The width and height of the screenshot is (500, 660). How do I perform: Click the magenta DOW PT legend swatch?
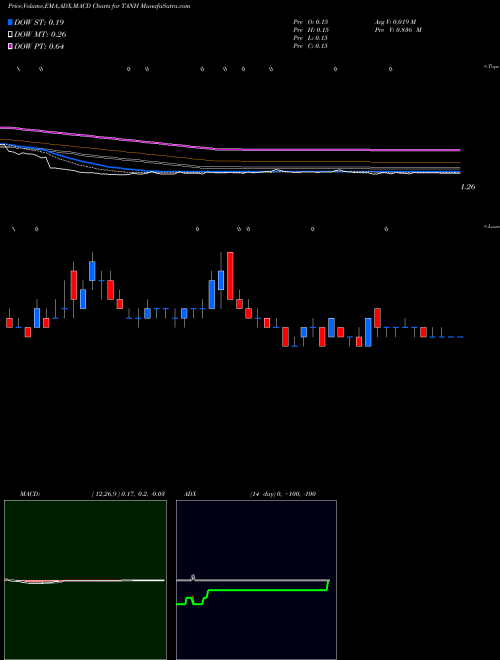pyautogui.click(x=10, y=46)
